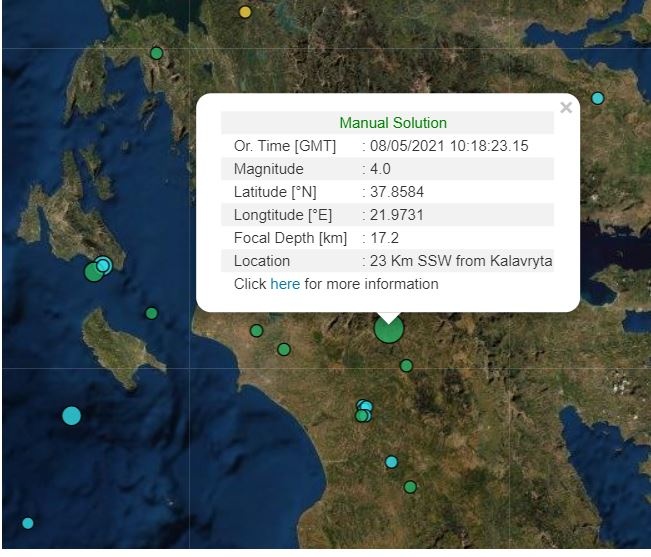The image size is (651, 557).
Task: Click the lone cyan marker below the cyan cluster
Action: [x=391, y=462]
